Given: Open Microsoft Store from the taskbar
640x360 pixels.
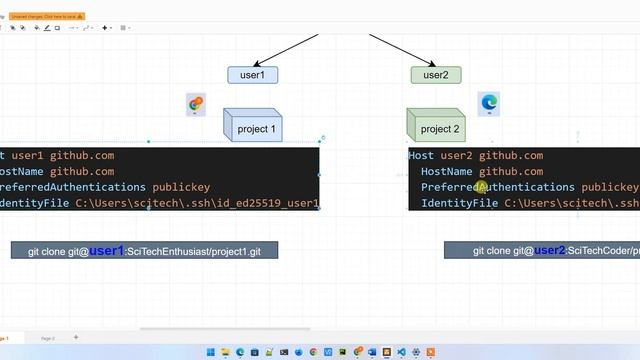Looking at the screenshot, I should click(x=255, y=352).
